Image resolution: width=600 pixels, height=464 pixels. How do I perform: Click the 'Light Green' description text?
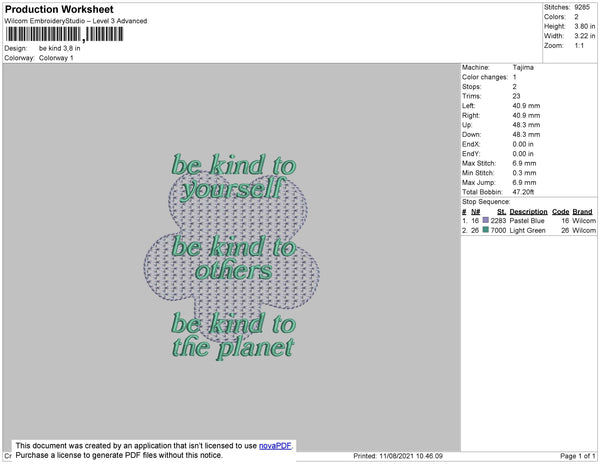tap(527, 230)
